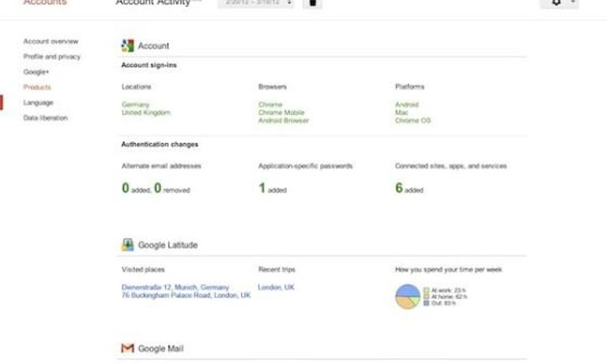Click the Chrome Mobile link
The image size is (607, 364).
coord(282,112)
